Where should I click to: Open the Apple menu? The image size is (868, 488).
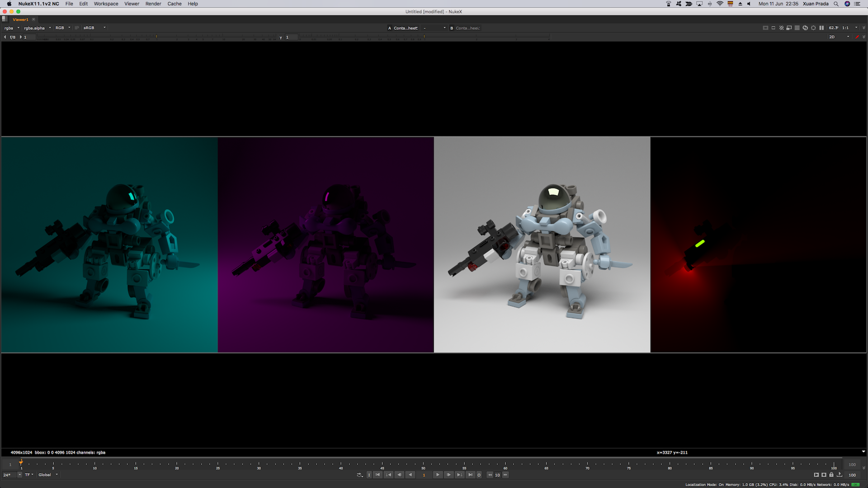pyautogui.click(x=9, y=4)
